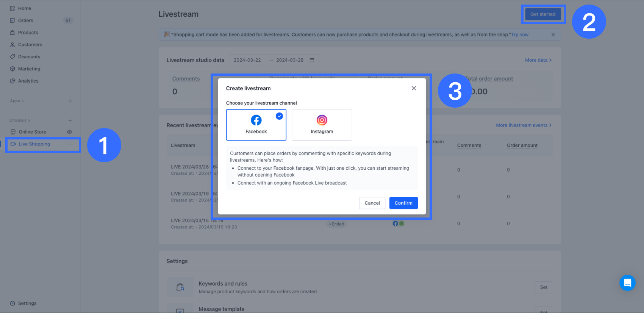Expand the Channels section

[20, 121]
